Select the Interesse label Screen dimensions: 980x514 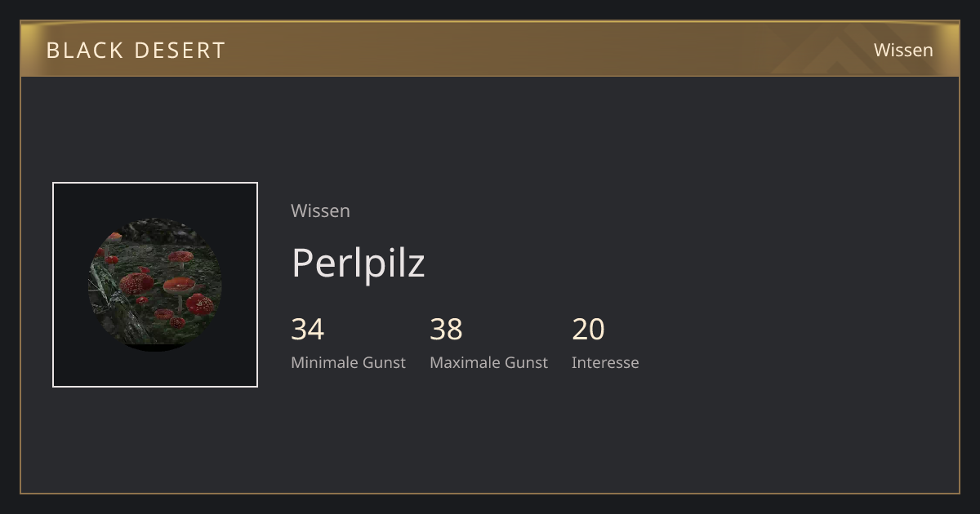[605, 362]
